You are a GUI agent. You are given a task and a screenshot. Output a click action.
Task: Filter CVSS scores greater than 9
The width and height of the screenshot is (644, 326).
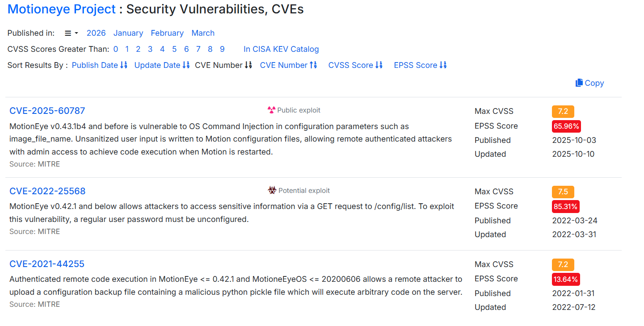click(222, 49)
